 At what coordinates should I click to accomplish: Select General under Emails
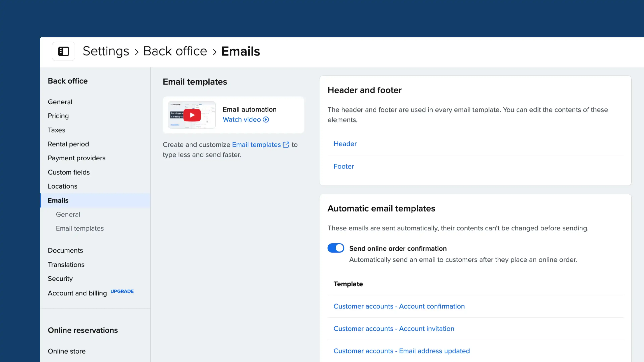pyautogui.click(x=68, y=214)
